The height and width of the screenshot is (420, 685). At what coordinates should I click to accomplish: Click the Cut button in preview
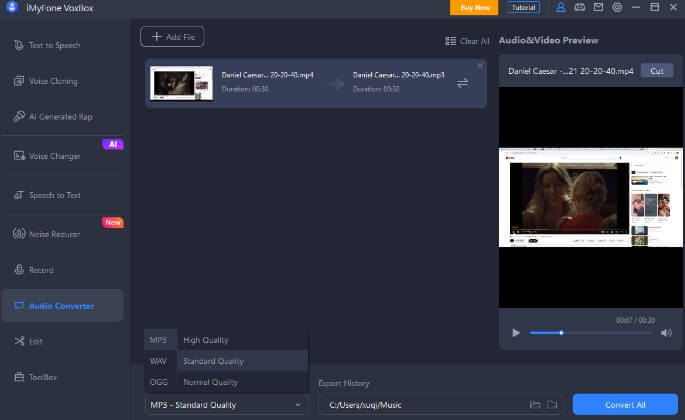[x=657, y=71]
